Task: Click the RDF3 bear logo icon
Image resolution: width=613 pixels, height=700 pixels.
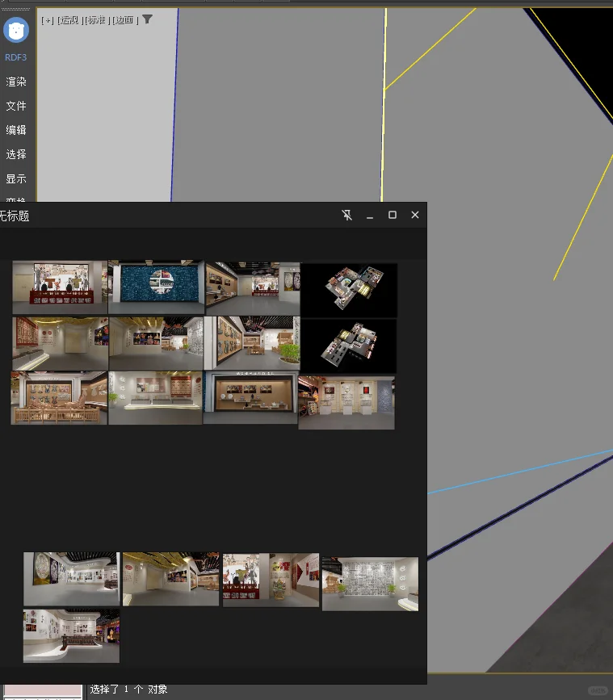Action: 16,30
